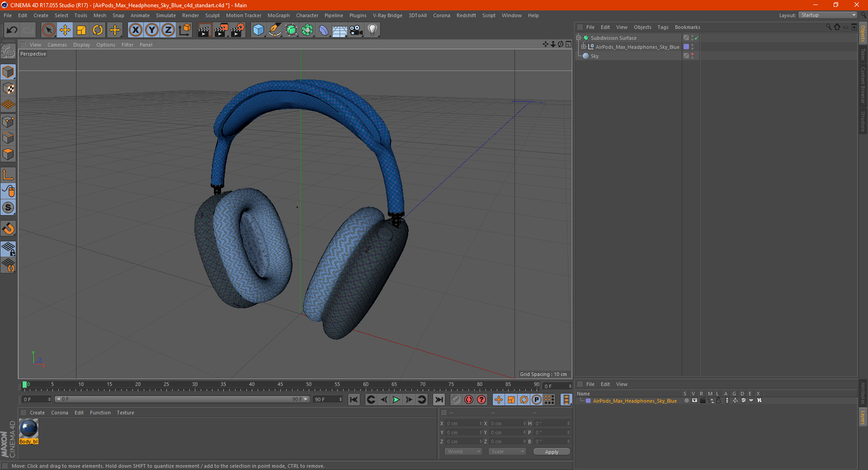Select the Sky object
868x470 pixels.
tap(594, 56)
